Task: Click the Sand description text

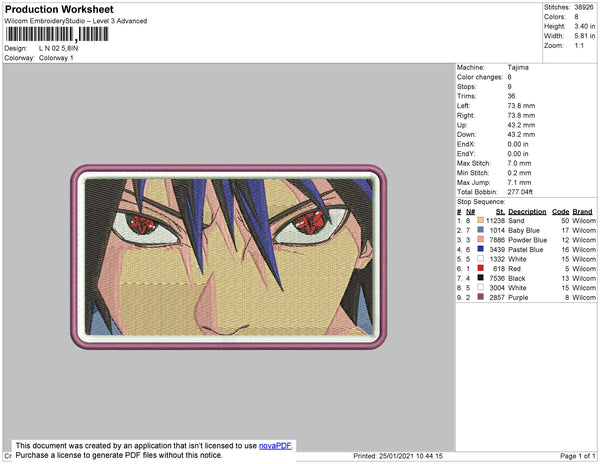Action: coord(516,221)
